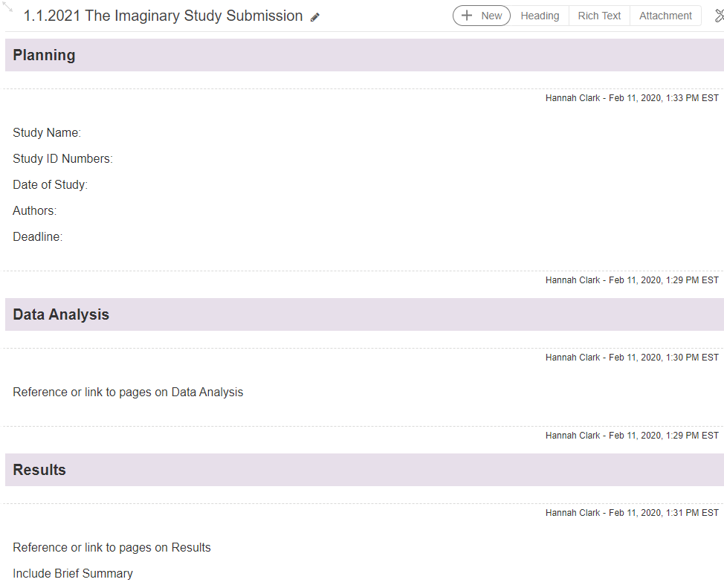Viewport: 724px width, 588px height.
Task: Click the page title text
Action: click(163, 16)
